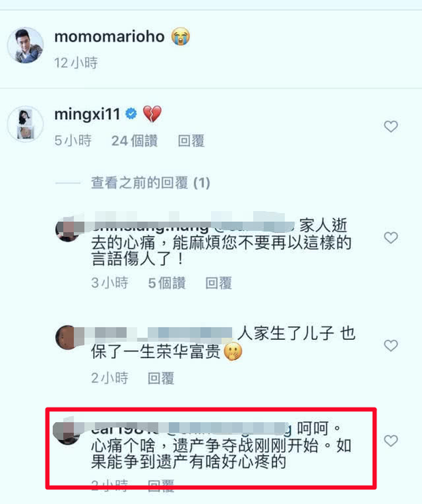Like the 人家生了儿子 reply
Screen dimensions: 422x504
(391, 345)
